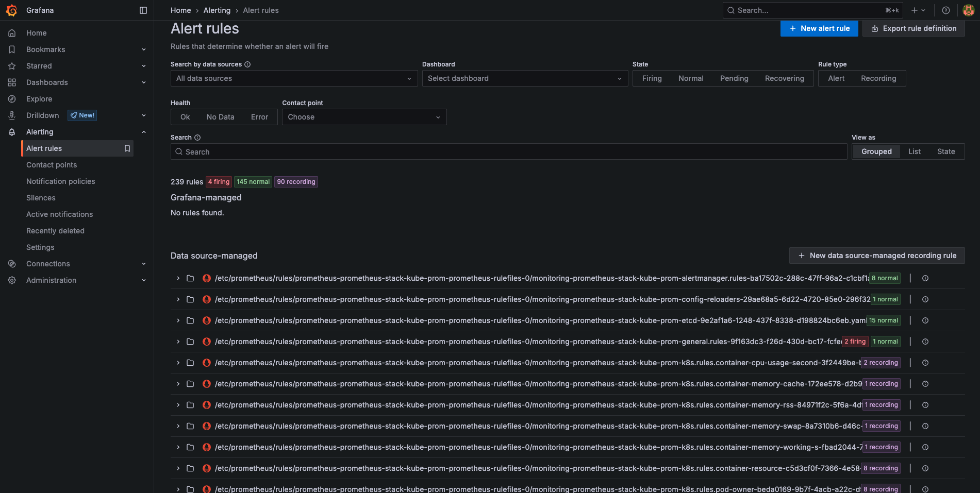Image resolution: width=980 pixels, height=493 pixels.
Task: Click the Bookmarks icon in sidebar
Action: pos(12,49)
